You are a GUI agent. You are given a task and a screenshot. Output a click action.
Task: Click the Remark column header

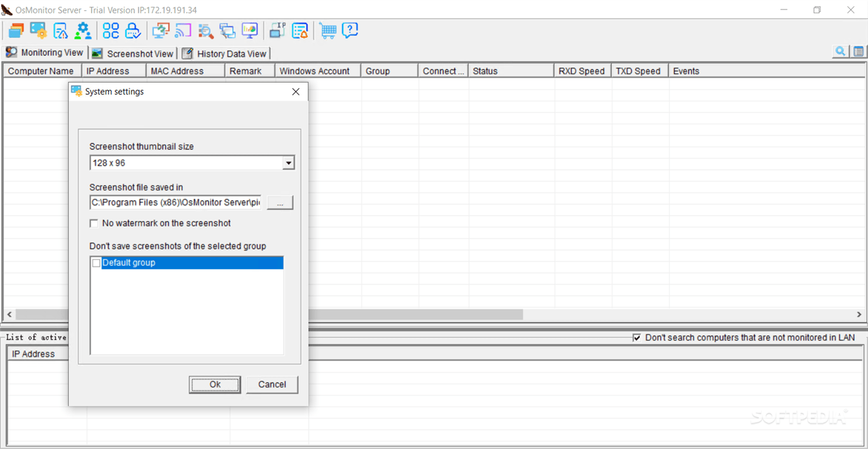tap(250, 71)
